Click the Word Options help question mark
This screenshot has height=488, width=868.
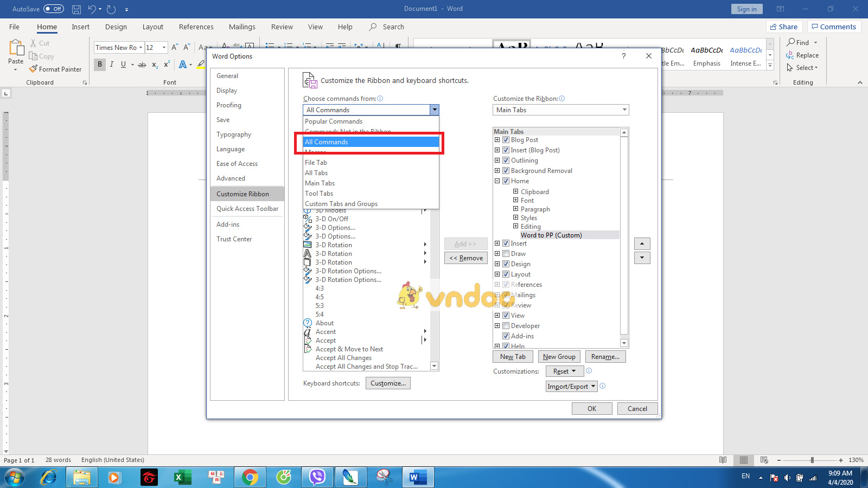[624, 56]
